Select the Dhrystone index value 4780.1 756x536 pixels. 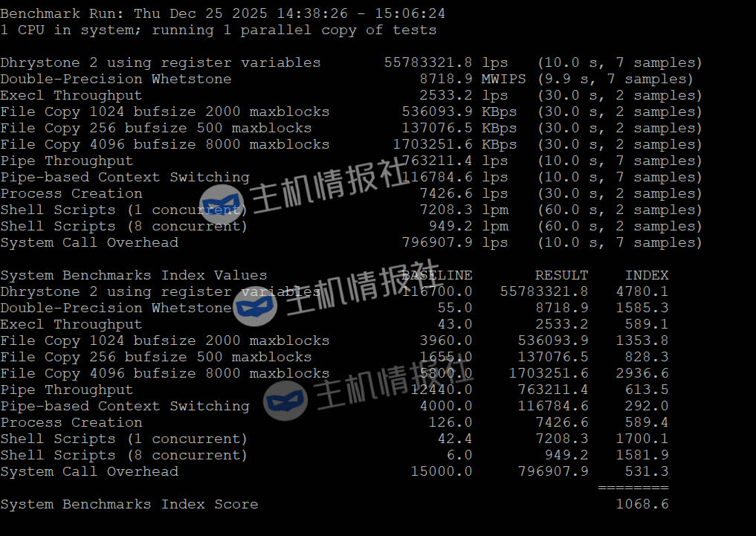click(x=642, y=291)
